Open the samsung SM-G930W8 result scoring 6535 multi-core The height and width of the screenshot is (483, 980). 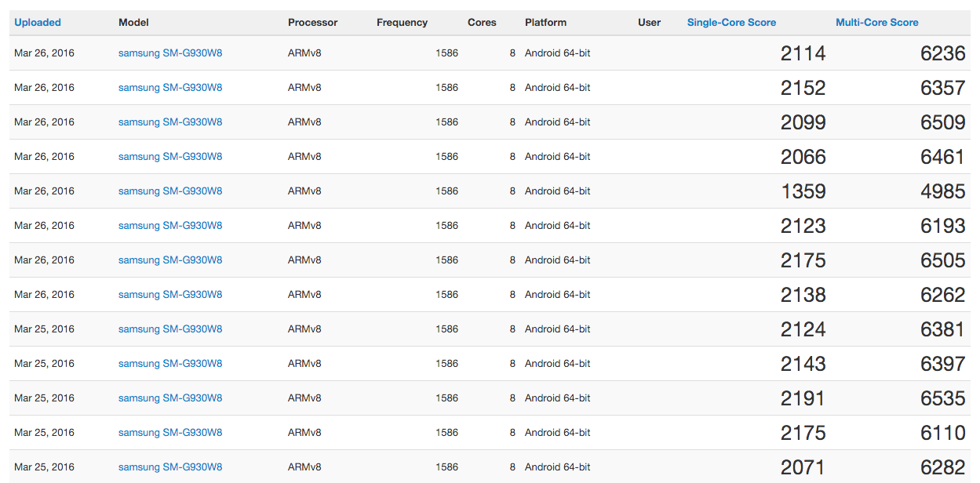pyautogui.click(x=170, y=398)
